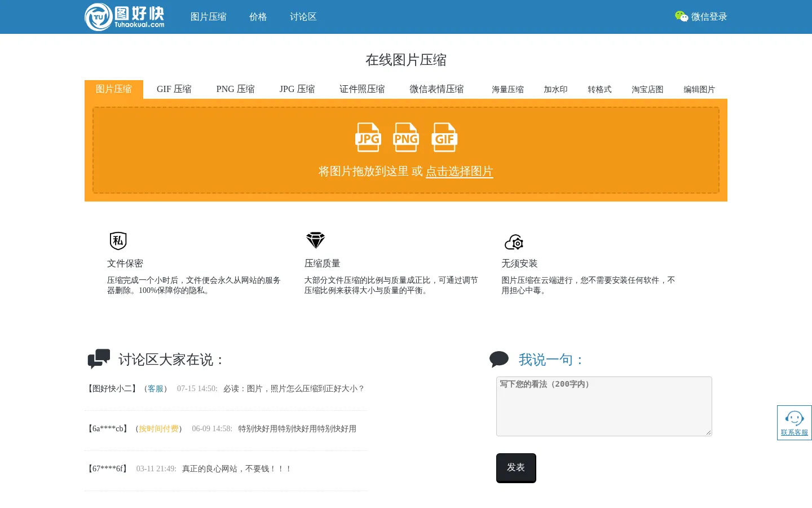The image size is (812, 508).
Task: Click the Tuhaokuai site logo
Action: click(x=125, y=17)
